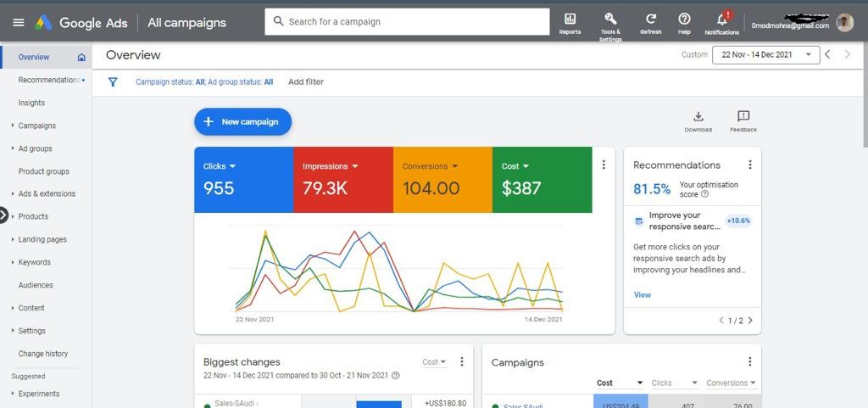Open the Recommendations card three-dot menu
Screen dimensions: 868x408
[x=750, y=165]
